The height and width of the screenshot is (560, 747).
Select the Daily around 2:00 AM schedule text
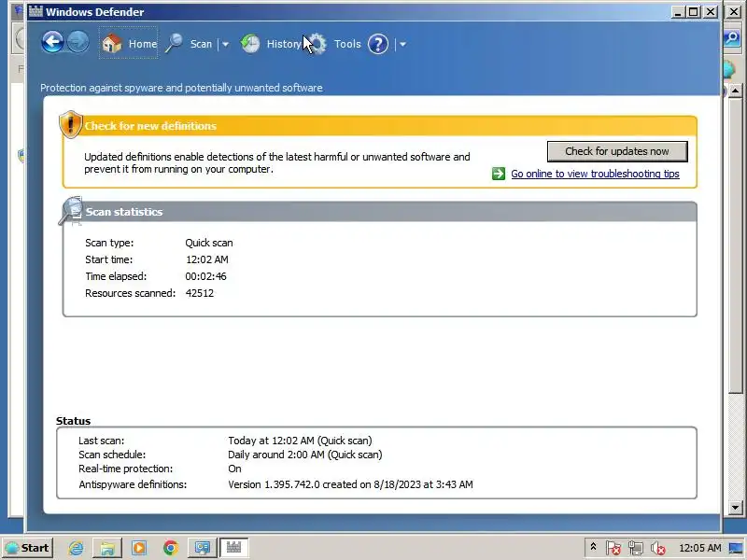tap(305, 455)
